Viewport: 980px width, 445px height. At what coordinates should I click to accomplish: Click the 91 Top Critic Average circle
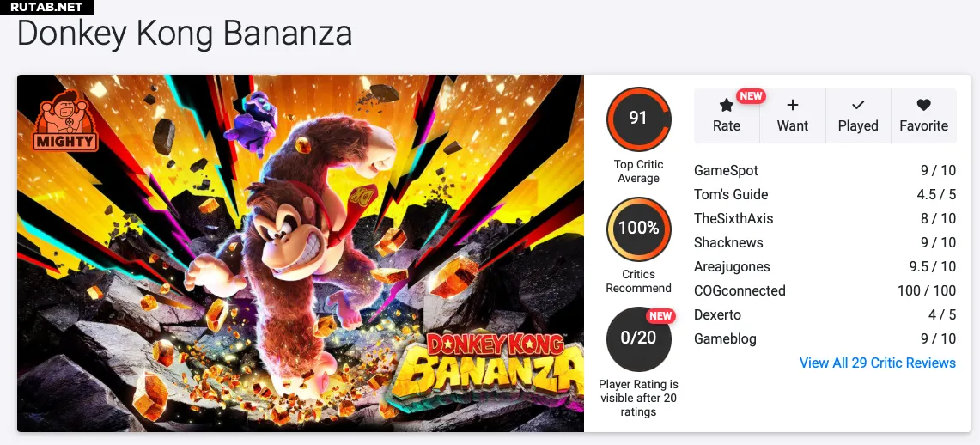638,119
